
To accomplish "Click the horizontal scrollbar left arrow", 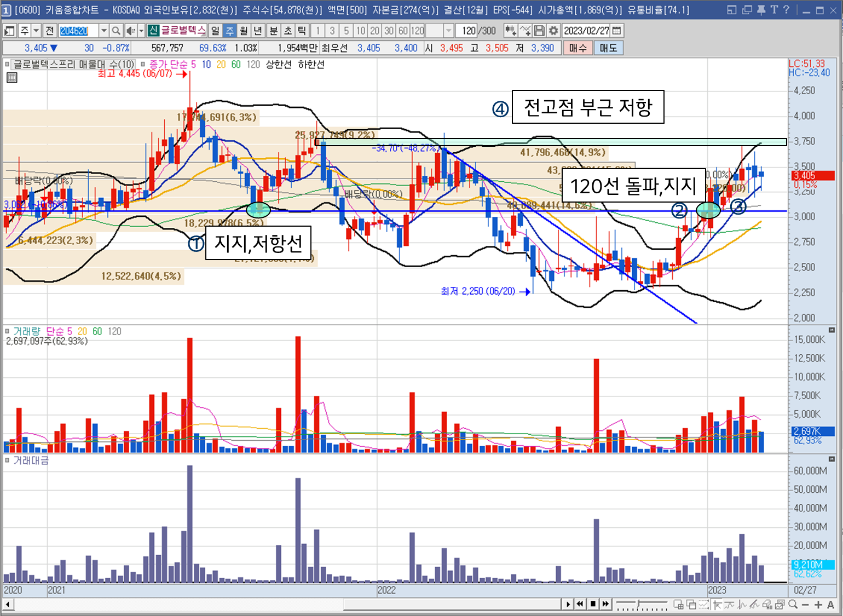I will (8, 605).
